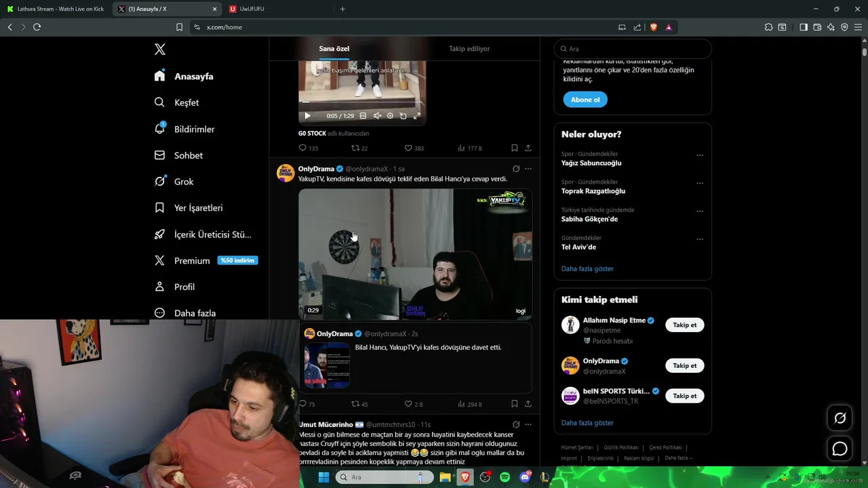868x488 pixels.
Task: View analytics showing 294 B views
Action: (x=469, y=404)
